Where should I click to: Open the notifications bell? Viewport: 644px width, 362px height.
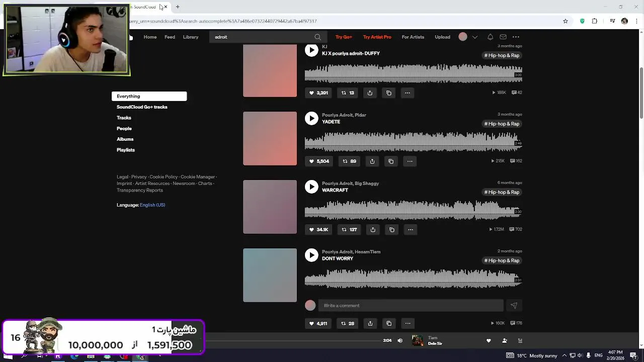[x=490, y=37]
